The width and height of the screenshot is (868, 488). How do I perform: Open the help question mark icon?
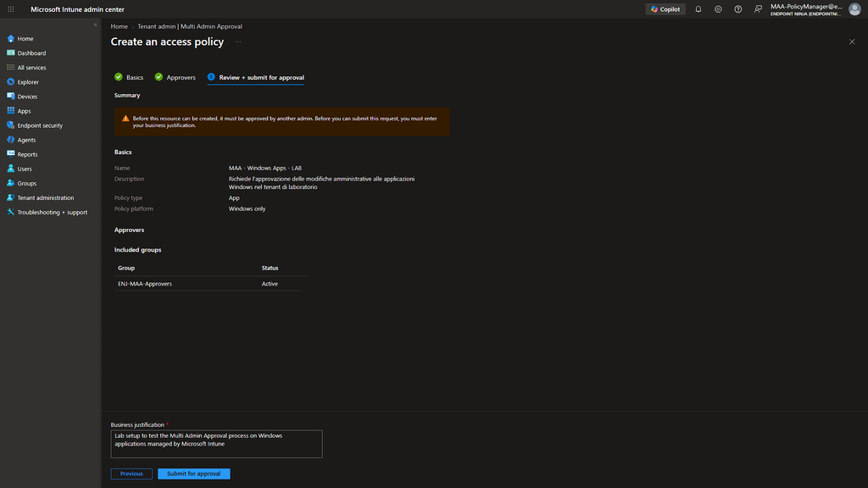coord(738,9)
